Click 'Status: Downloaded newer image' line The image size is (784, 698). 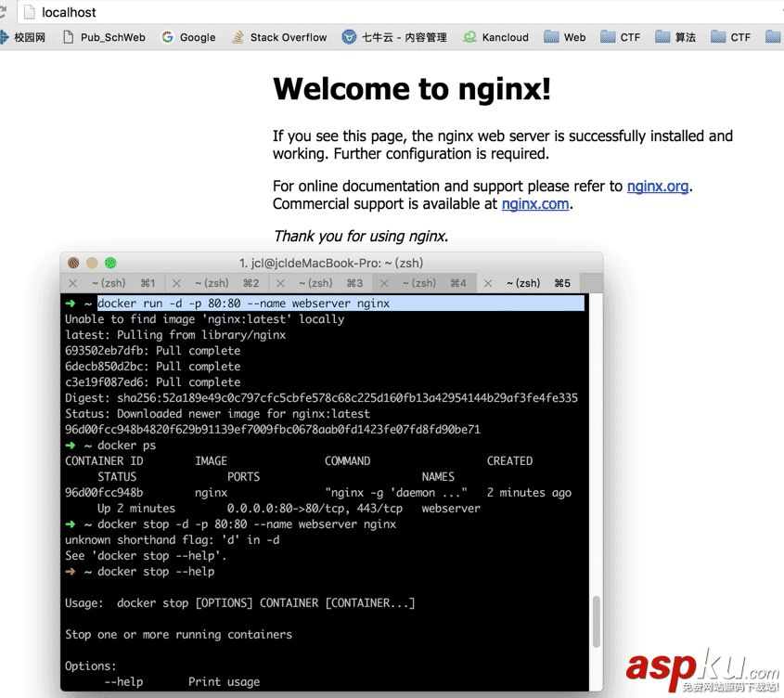217,414
